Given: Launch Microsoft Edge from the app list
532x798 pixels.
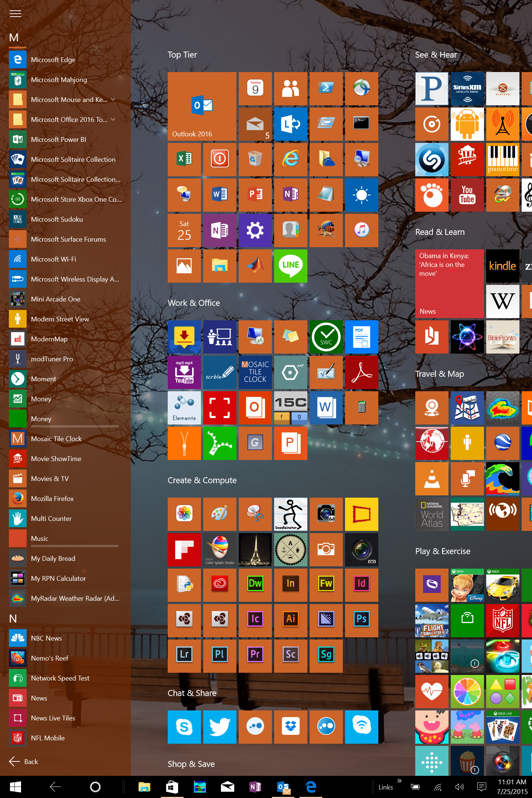Looking at the screenshot, I should tap(65, 60).
